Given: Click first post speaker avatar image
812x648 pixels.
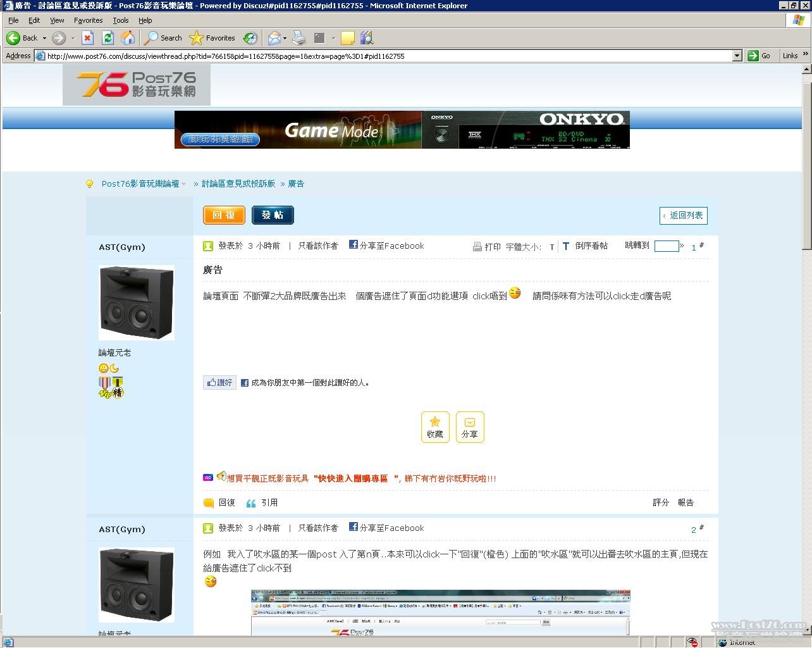Looking at the screenshot, I should click(x=137, y=302).
